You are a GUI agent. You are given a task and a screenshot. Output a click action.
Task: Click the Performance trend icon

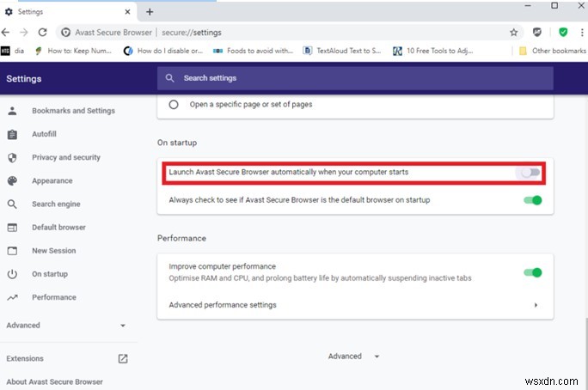coord(12,297)
